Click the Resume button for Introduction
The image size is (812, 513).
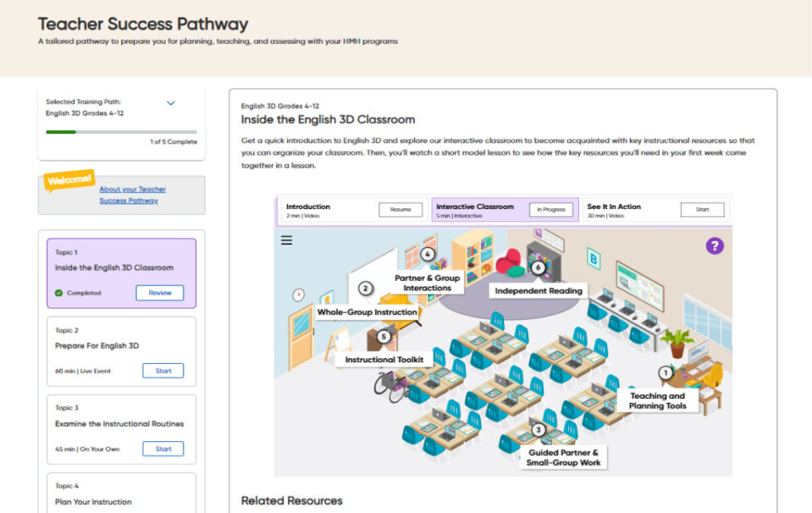tap(400, 210)
